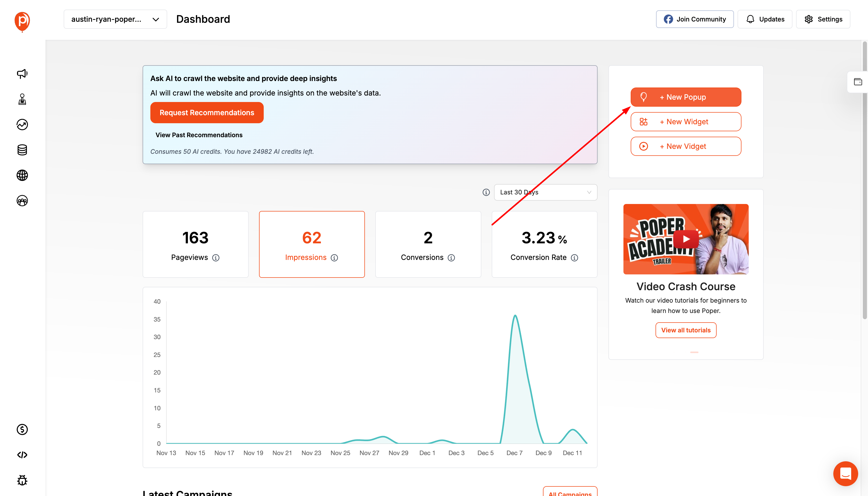Open the chat support bubble

pyautogui.click(x=845, y=473)
